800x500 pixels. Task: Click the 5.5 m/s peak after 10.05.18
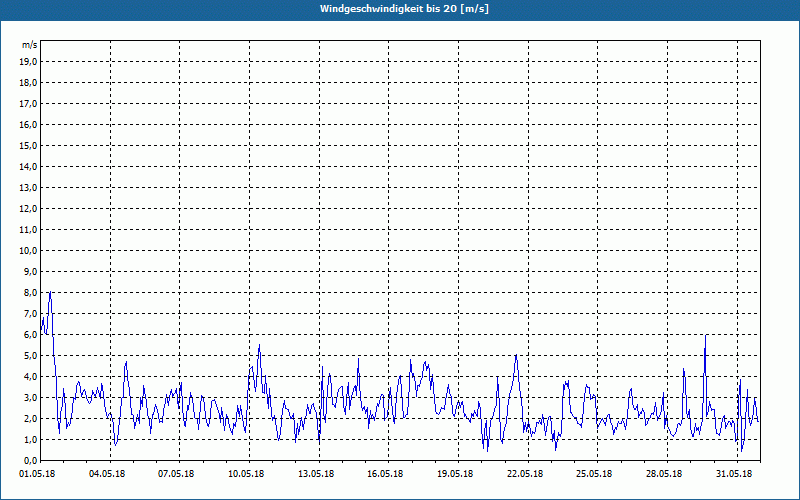click(x=260, y=345)
